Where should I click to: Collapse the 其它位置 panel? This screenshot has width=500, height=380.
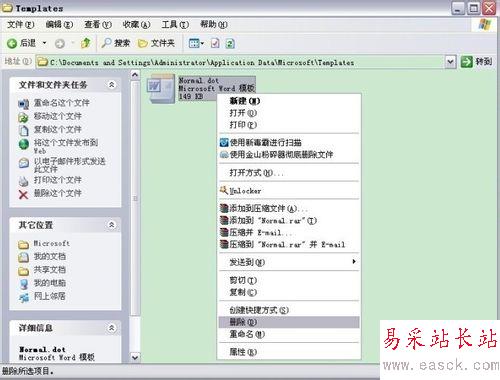pos(112,225)
